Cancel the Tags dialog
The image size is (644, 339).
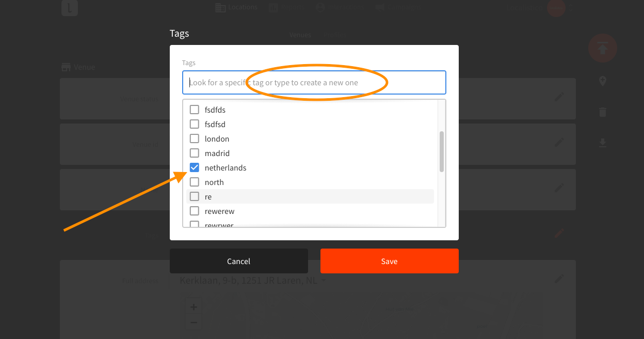tap(238, 261)
